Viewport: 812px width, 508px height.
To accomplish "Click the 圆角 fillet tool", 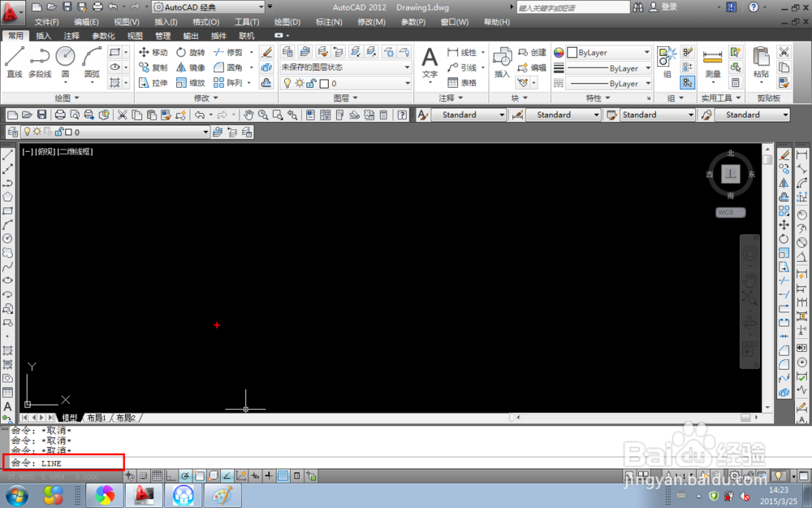I will click(228, 67).
